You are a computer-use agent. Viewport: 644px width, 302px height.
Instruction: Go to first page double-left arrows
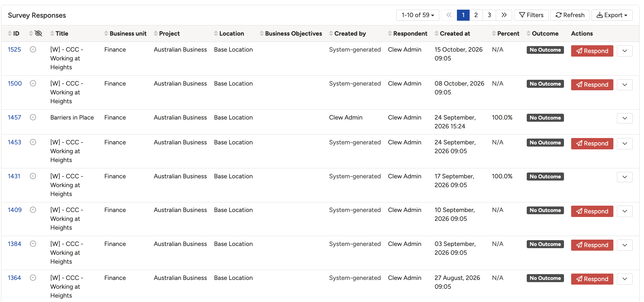point(449,15)
